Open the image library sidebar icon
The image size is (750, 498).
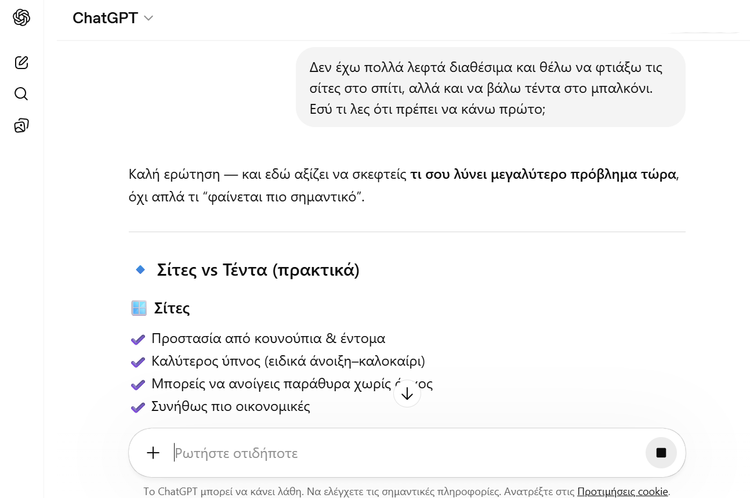click(x=21, y=126)
